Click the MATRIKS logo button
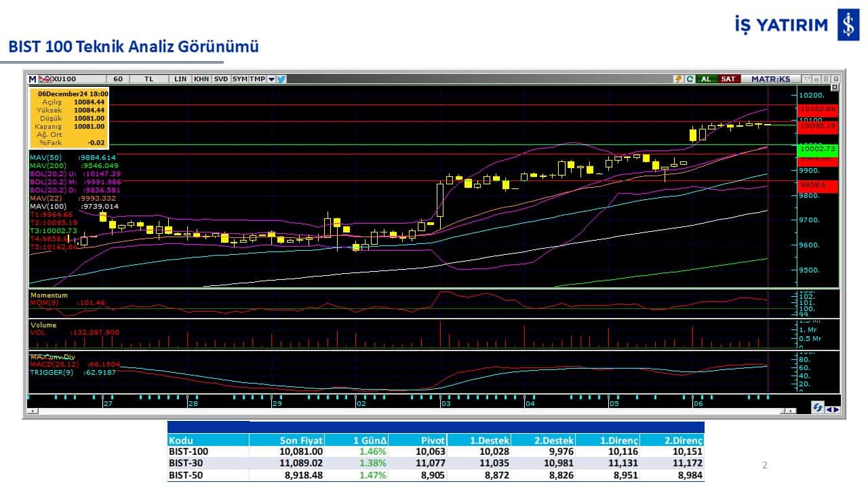This screenshot has height=488, width=868. click(771, 79)
